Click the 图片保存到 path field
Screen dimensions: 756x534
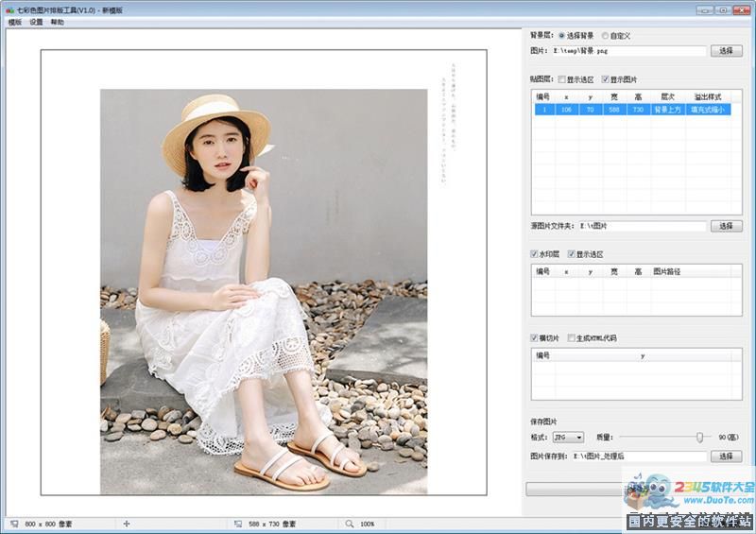point(639,456)
